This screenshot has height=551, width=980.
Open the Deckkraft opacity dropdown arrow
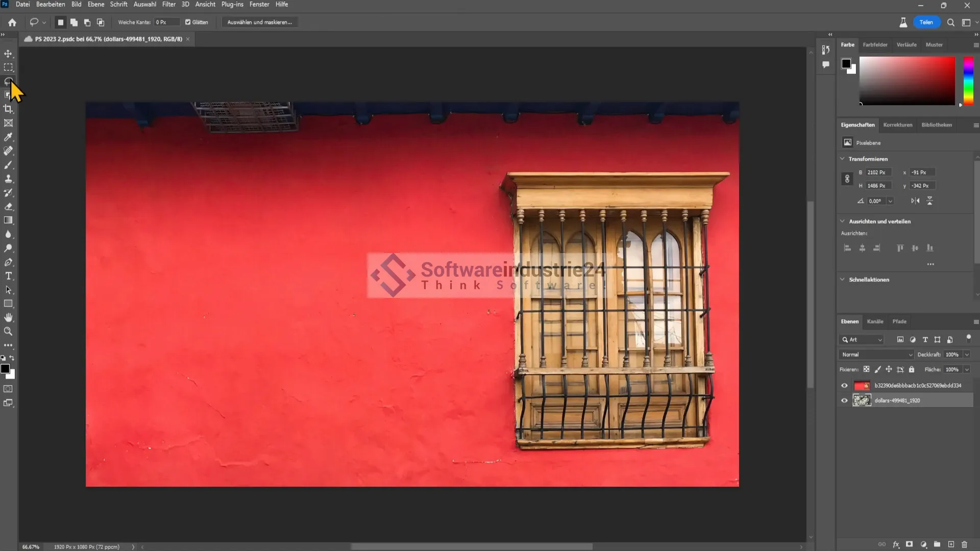[967, 355]
